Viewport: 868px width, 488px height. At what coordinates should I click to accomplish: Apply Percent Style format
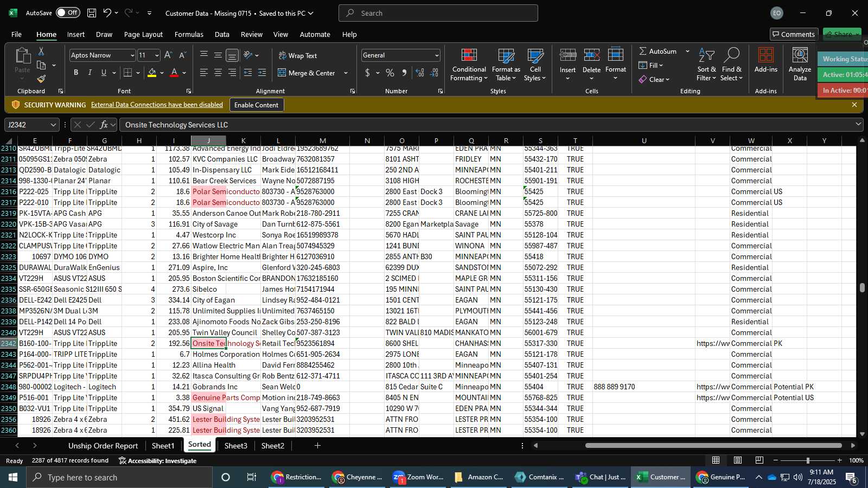click(390, 73)
